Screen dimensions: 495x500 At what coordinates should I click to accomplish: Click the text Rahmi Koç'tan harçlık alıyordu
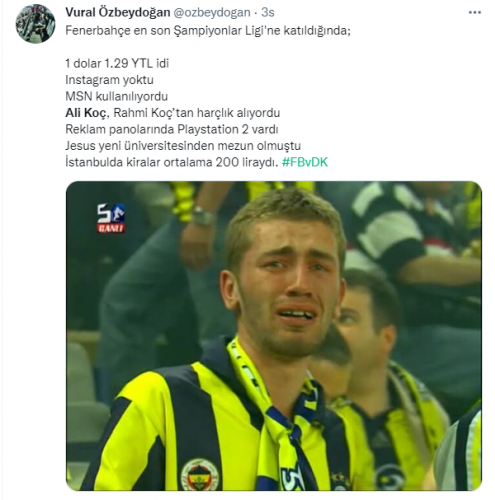point(197,113)
